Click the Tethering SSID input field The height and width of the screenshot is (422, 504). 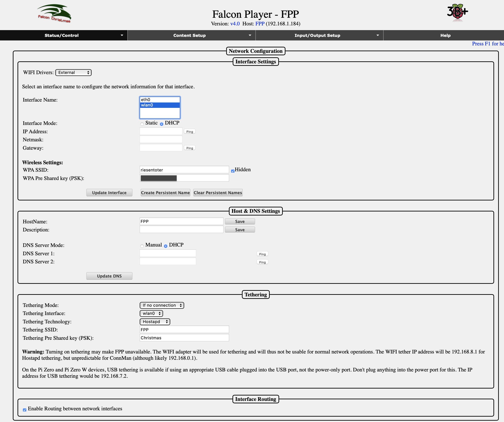coord(184,329)
